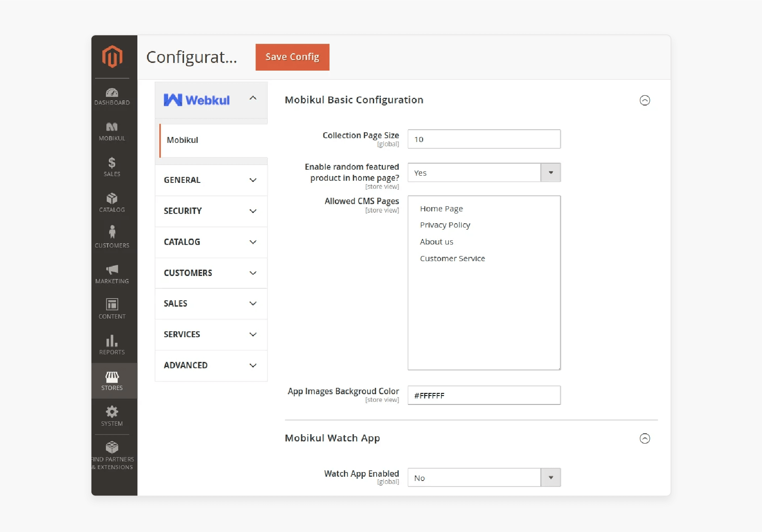Expand the ADVANCED config section
This screenshot has width=762, height=532.
211,365
